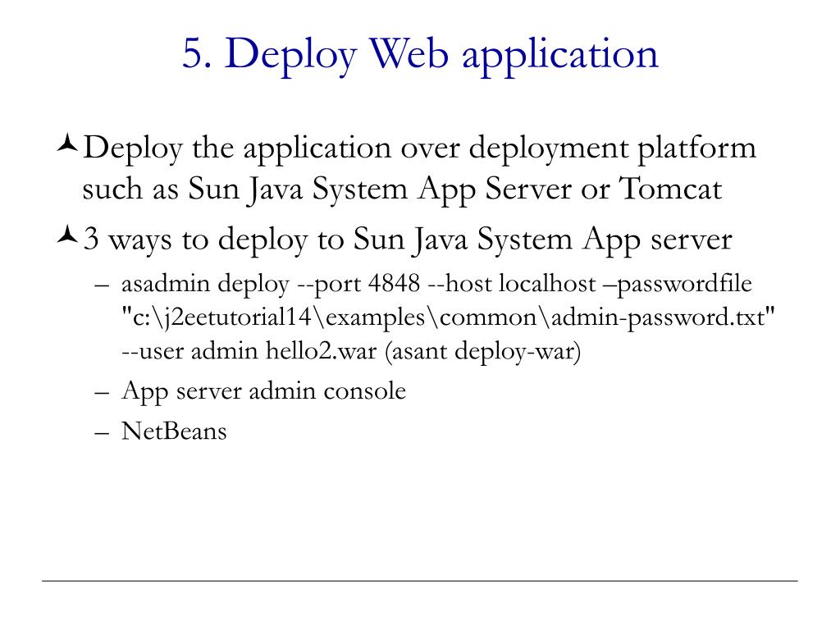Click the bullet "3 ways to deploy to Sun Java System App server"
Screen dimensions: 840x630
[x=407, y=240]
